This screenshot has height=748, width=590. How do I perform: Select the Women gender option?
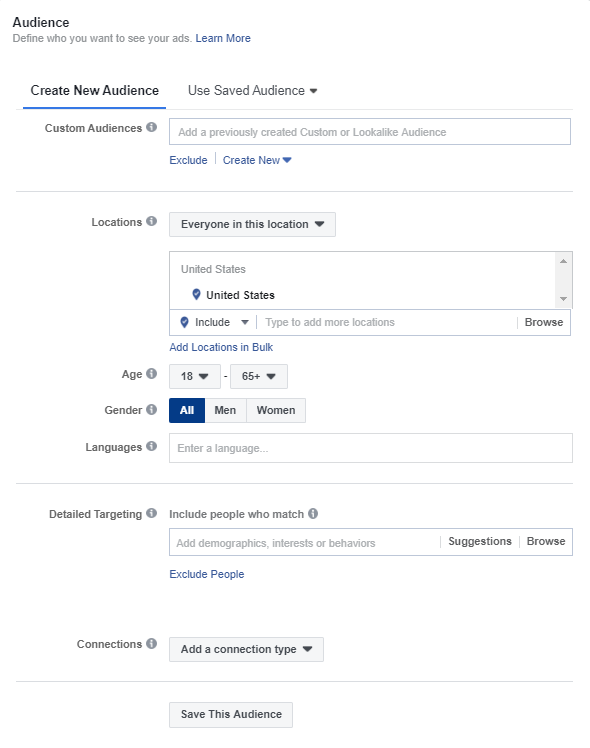point(276,410)
